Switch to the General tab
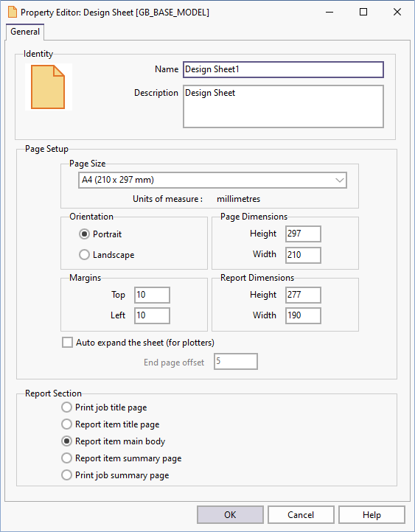 point(25,32)
